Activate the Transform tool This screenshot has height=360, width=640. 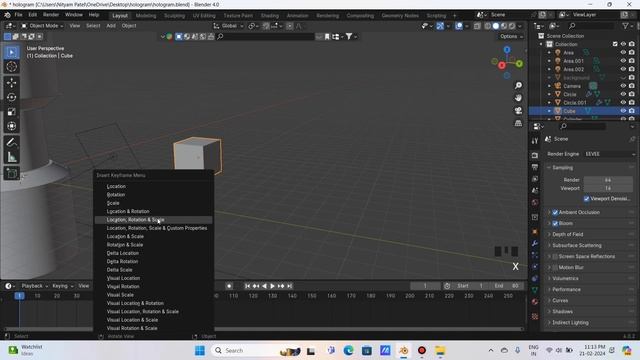(x=11, y=126)
